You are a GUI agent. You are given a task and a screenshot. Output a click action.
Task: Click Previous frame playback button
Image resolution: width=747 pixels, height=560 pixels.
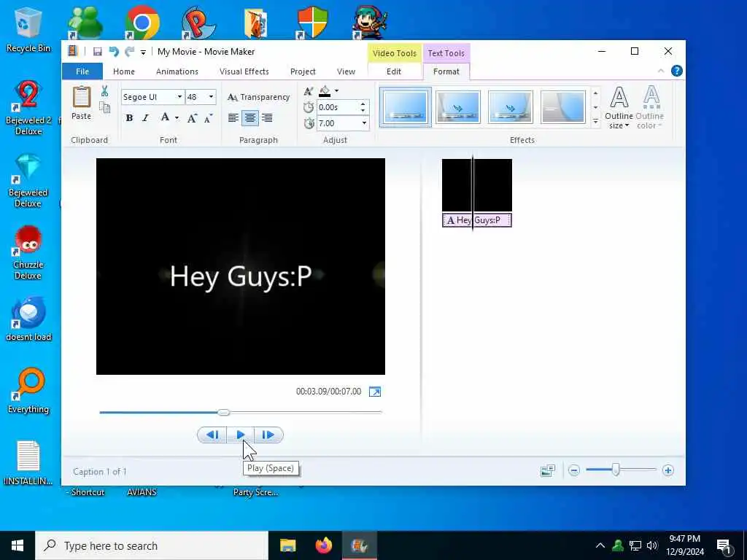[212, 435]
